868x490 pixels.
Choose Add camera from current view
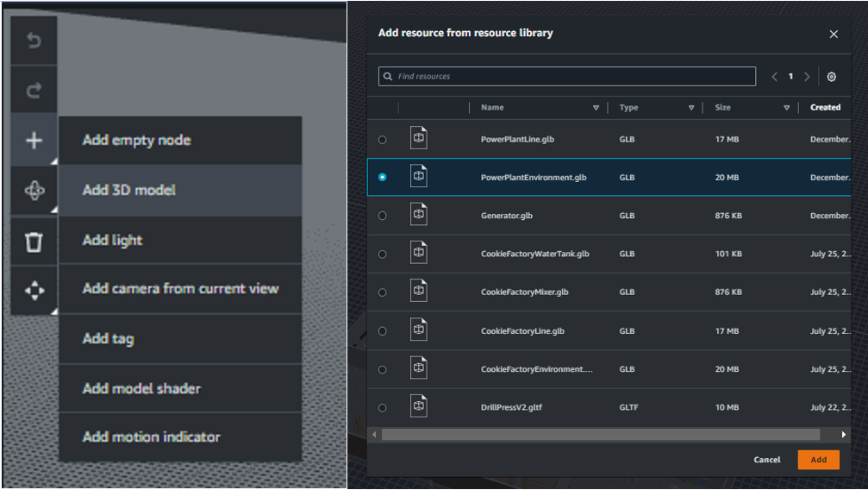pyautogui.click(x=180, y=289)
